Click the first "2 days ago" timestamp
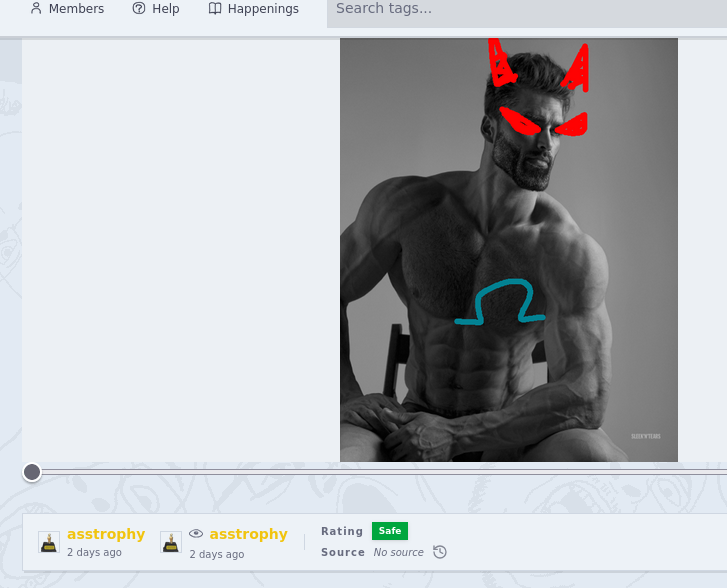The image size is (727, 588). (x=94, y=552)
